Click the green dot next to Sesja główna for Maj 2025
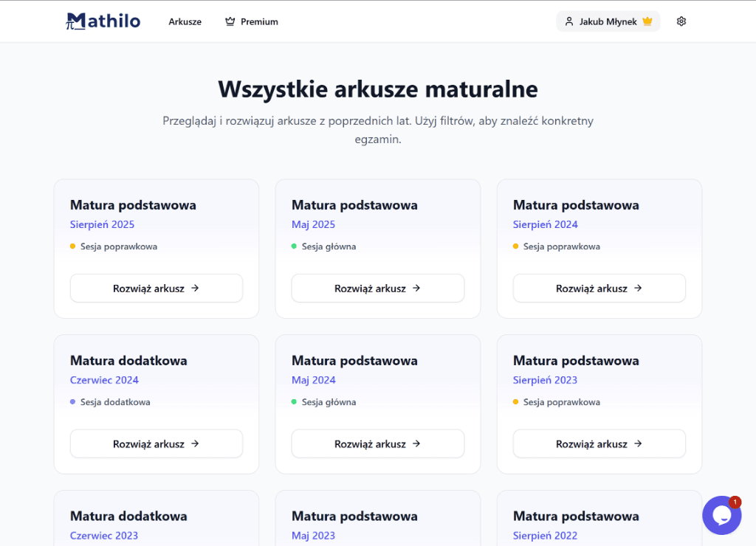 click(x=295, y=246)
